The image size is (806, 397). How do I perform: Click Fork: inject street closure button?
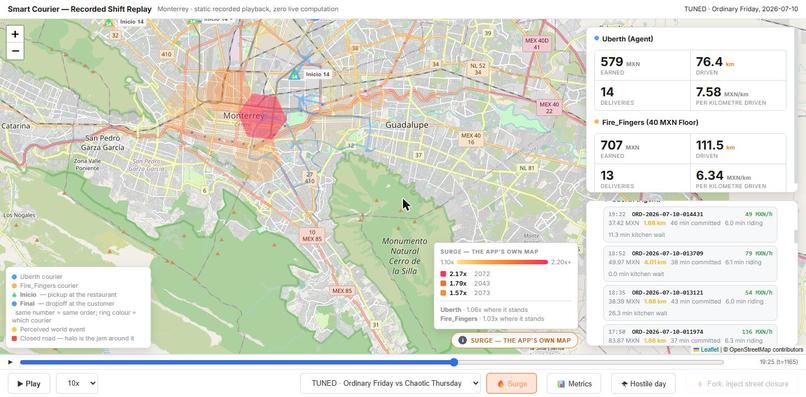742,384
